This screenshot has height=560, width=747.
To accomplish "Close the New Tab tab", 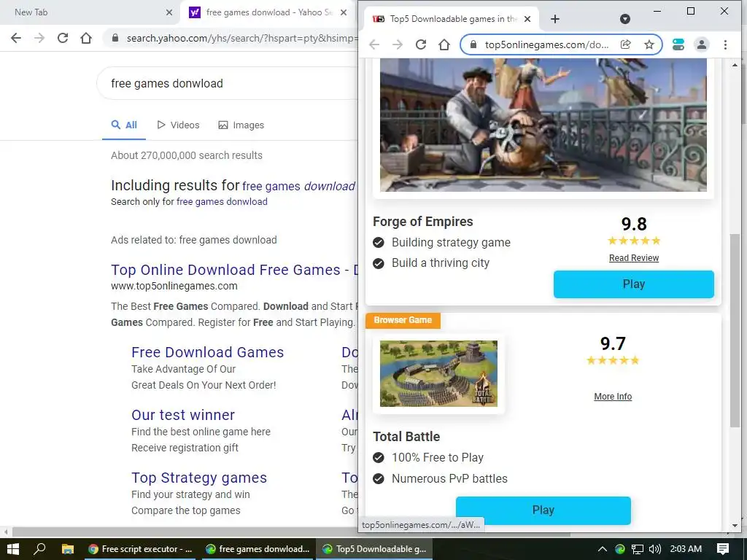I will point(169,12).
